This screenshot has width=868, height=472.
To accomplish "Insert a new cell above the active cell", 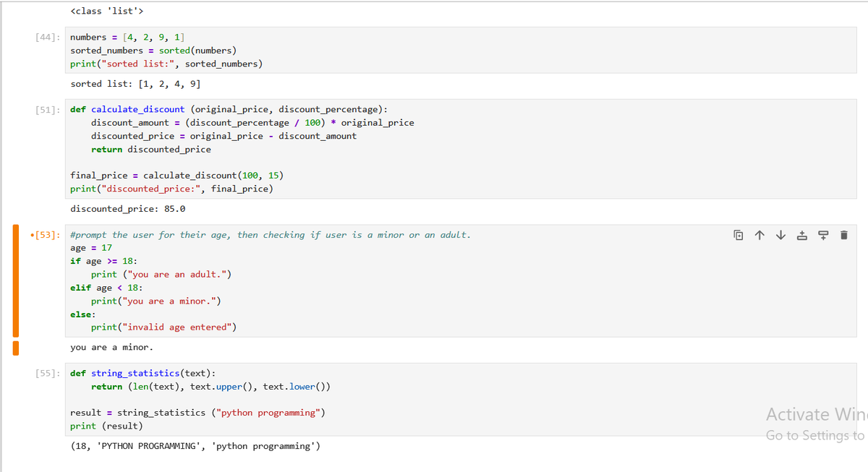I will point(801,235).
